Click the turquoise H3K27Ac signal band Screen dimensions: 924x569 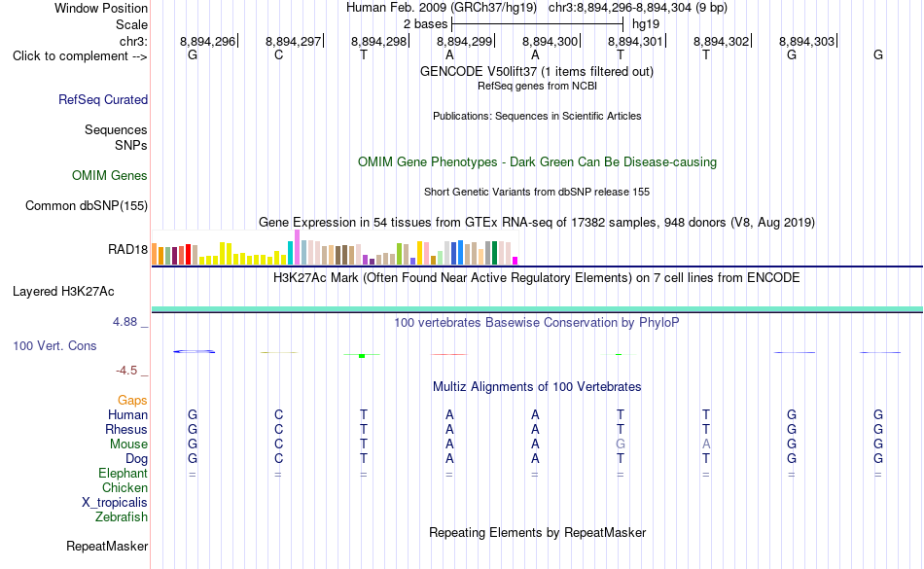[x=537, y=309]
